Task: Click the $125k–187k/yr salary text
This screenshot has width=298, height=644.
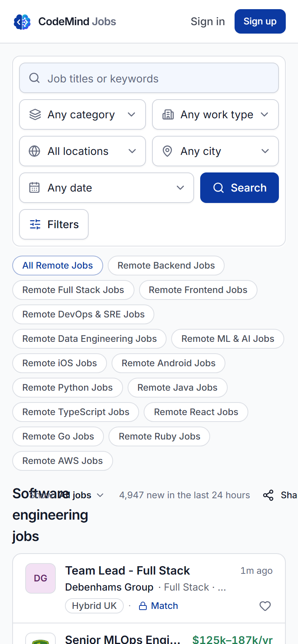Action: click(x=233, y=640)
